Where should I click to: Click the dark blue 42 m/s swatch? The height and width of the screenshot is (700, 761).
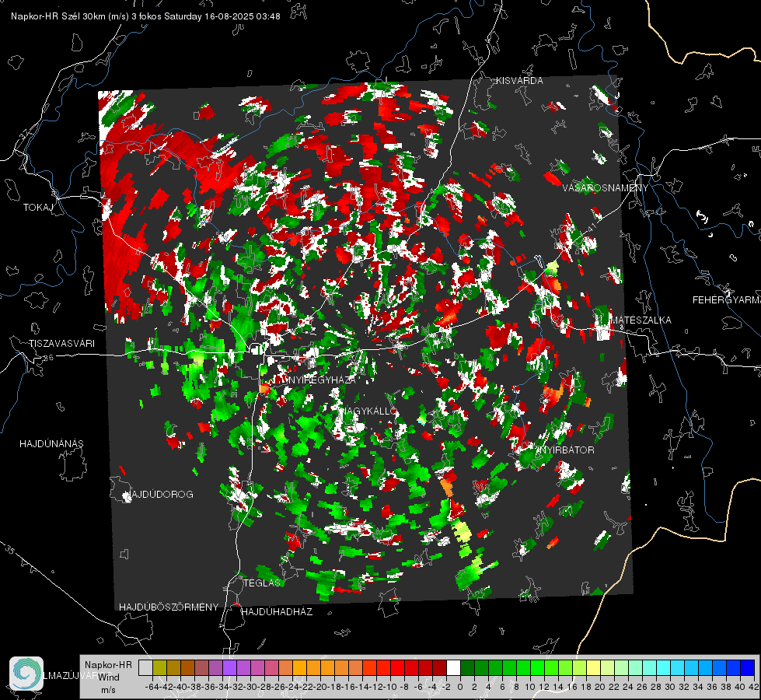click(x=748, y=667)
